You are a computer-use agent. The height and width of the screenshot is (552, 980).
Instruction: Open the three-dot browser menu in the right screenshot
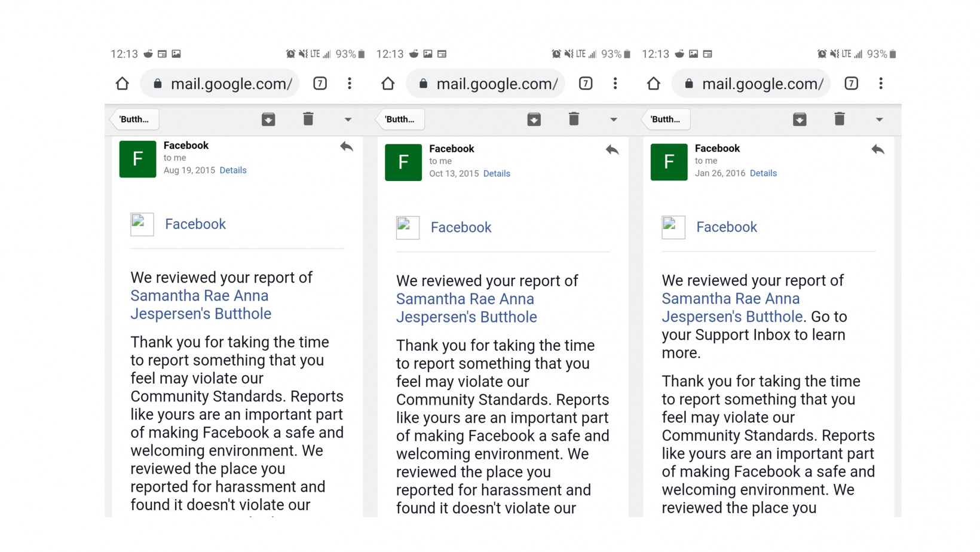click(881, 84)
